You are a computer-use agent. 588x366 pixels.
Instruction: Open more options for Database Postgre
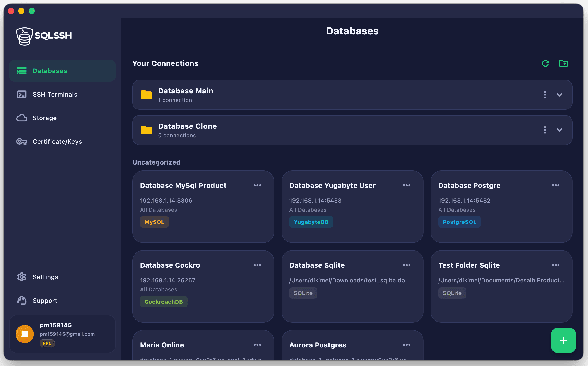coord(556,185)
